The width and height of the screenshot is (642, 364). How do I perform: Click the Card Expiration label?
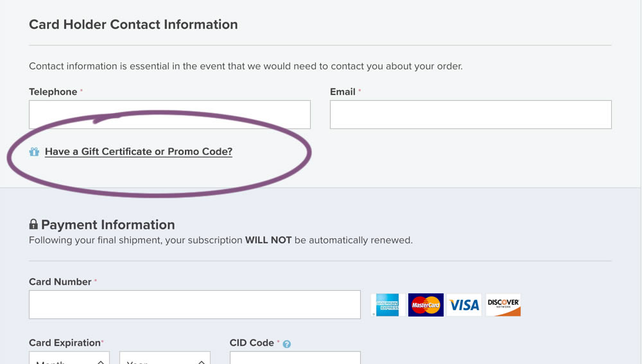(x=64, y=343)
